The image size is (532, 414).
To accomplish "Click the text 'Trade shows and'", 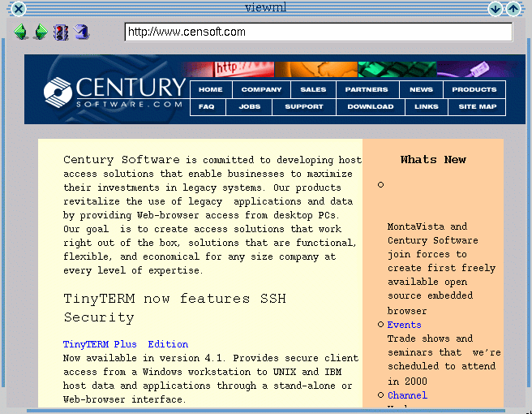I will [x=430, y=339].
